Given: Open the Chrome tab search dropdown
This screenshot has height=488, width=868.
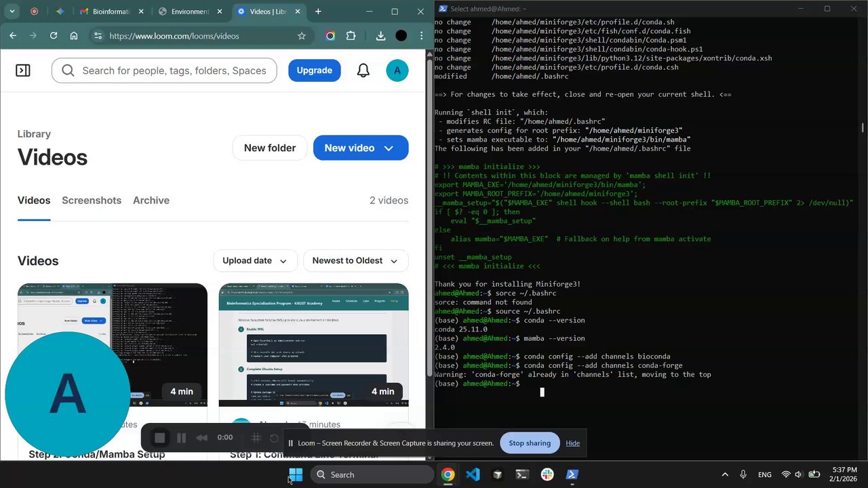Looking at the screenshot, I should click(13, 12).
